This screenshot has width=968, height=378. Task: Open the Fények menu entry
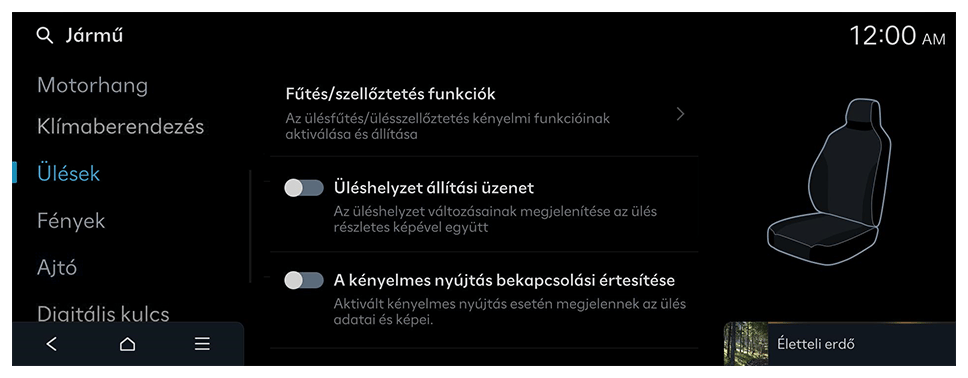point(71,221)
